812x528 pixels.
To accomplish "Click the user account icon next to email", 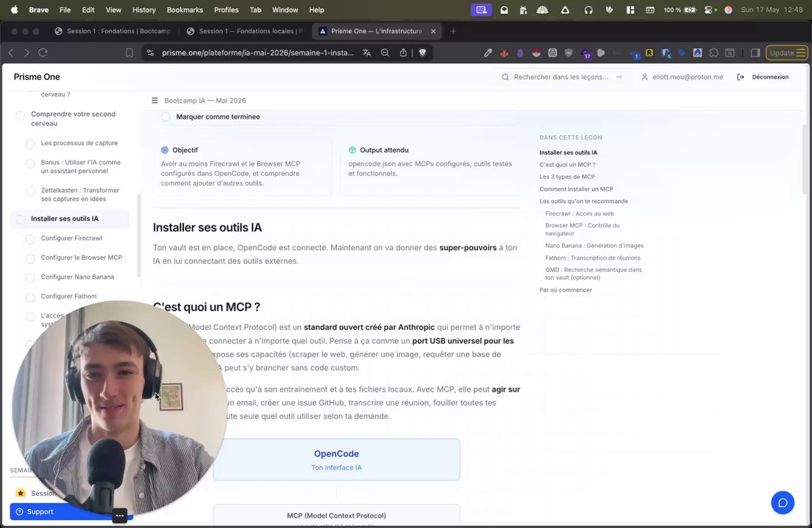I will point(644,77).
